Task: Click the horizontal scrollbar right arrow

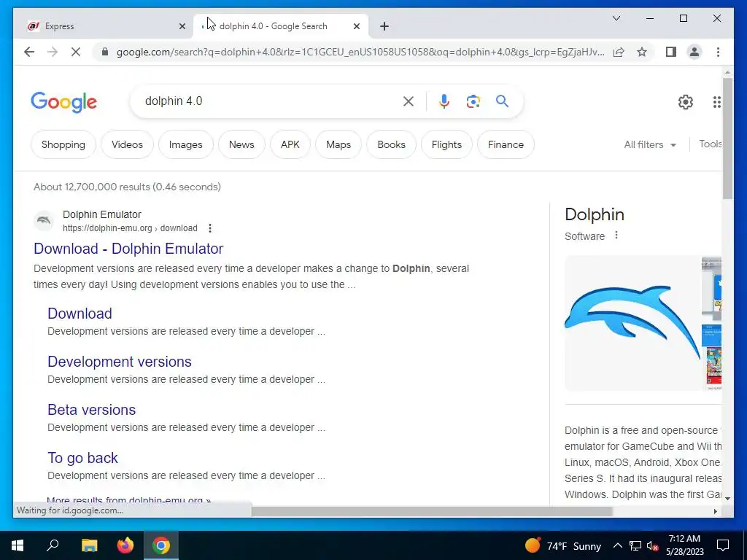Action: pyautogui.click(x=715, y=511)
